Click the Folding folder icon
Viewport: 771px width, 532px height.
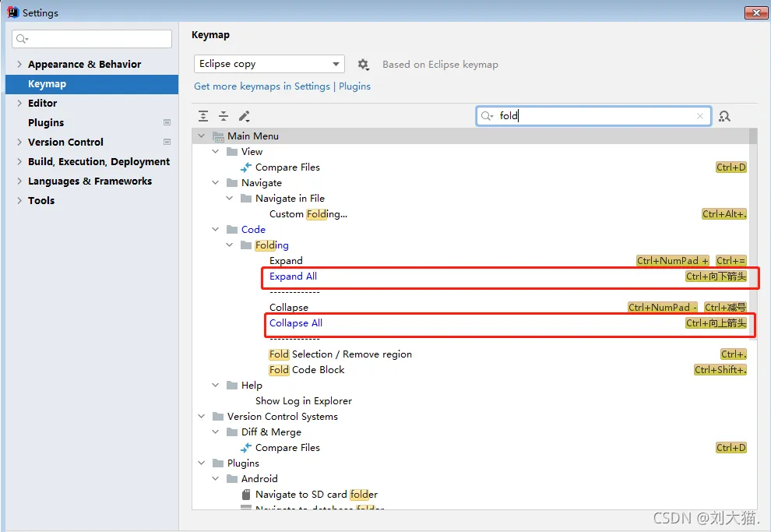246,245
